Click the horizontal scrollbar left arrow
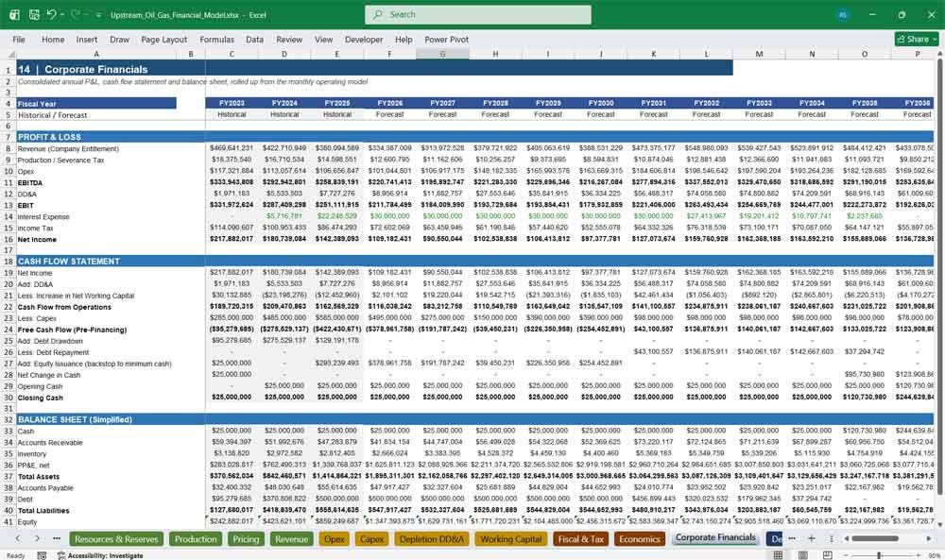 click(x=846, y=538)
